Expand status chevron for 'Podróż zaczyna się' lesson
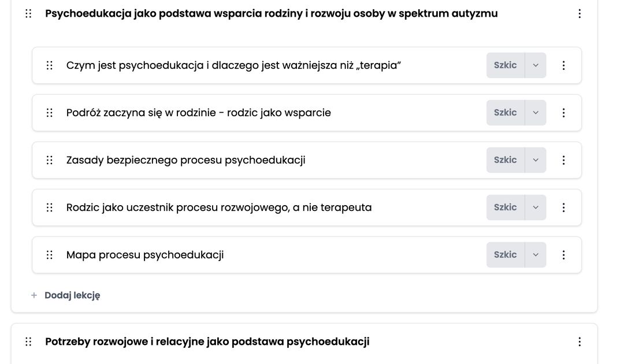The width and height of the screenshot is (617, 364). pos(536,113)
